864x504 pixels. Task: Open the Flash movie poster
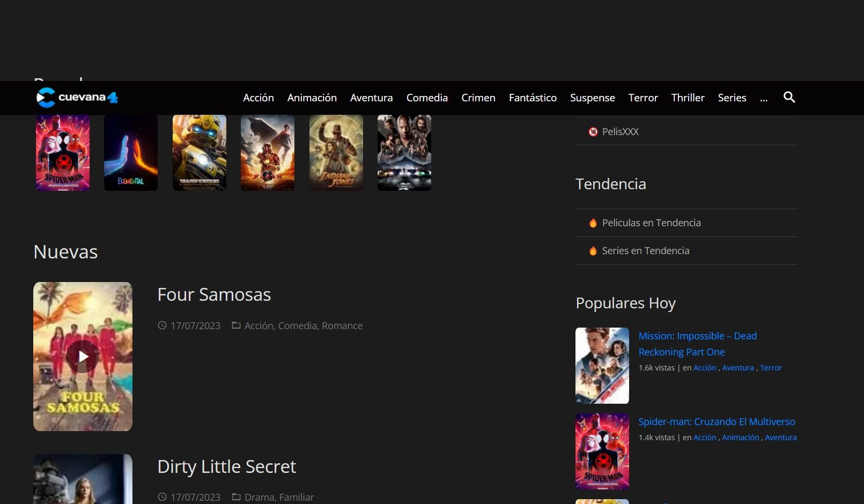[267, 153]
